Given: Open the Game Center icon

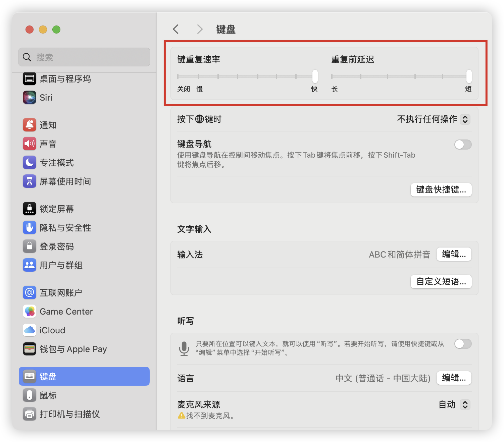Looking at the screenshot, I should click(30, 312).
